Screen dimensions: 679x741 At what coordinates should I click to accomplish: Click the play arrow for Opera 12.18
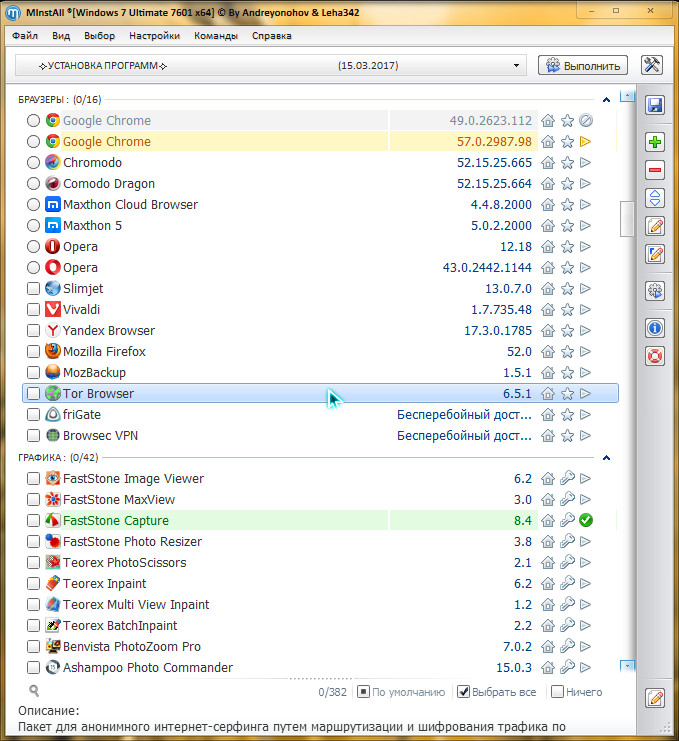[x=585, y=246]
